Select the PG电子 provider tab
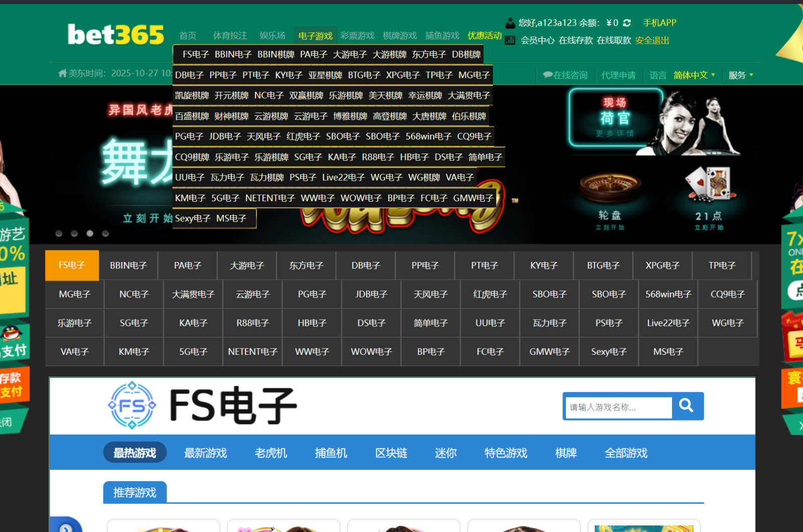 [x=312, y=294]
